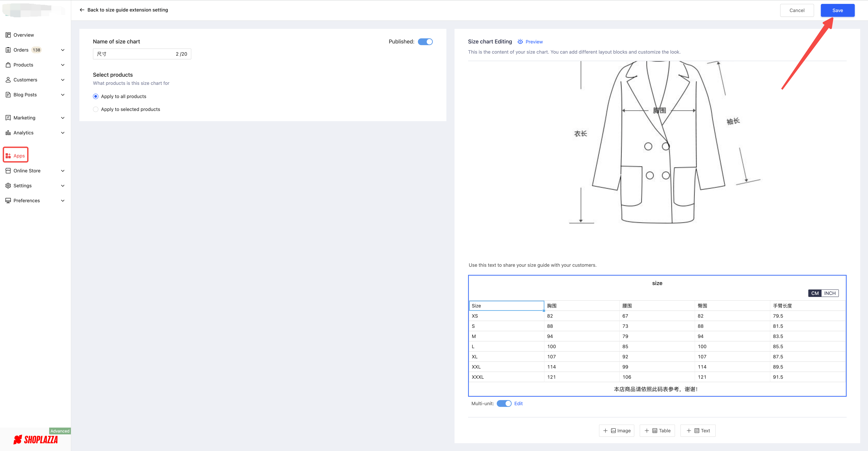868x451 pixels.
Task: Click the XS row label cell
Action: (506, 316)
